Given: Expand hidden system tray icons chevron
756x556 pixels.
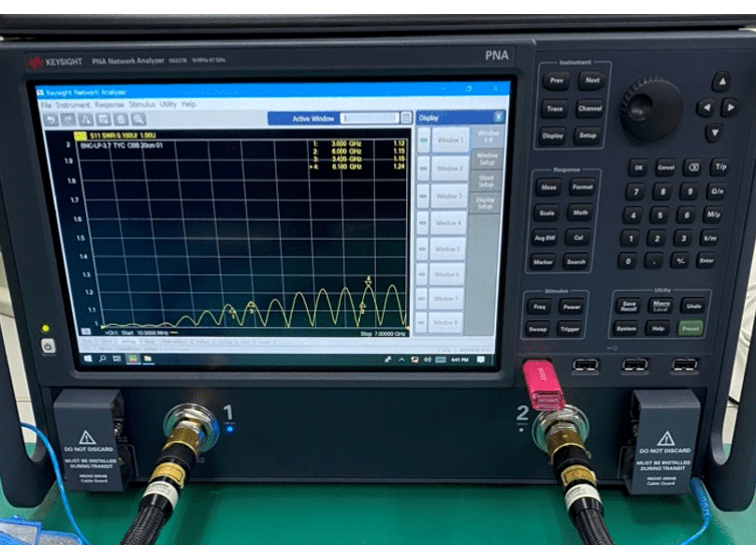Looking at the screenshot, I should pos(402,360).
